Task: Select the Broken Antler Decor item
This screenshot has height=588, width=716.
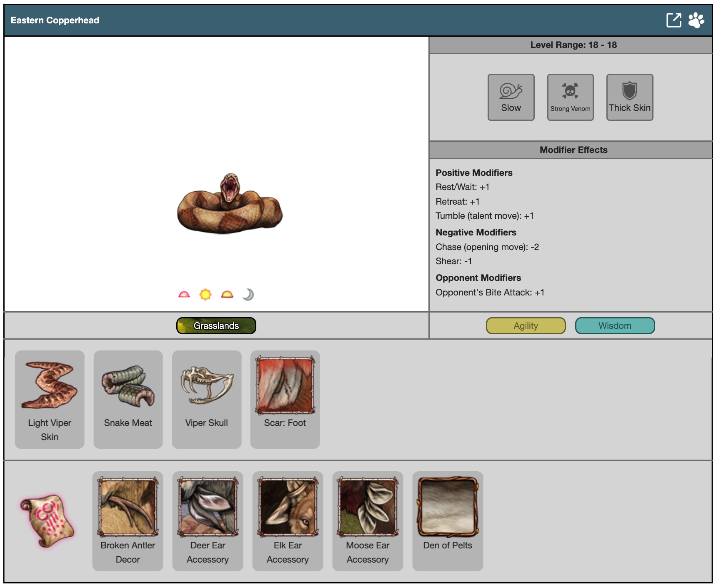Action: (128, 520)
